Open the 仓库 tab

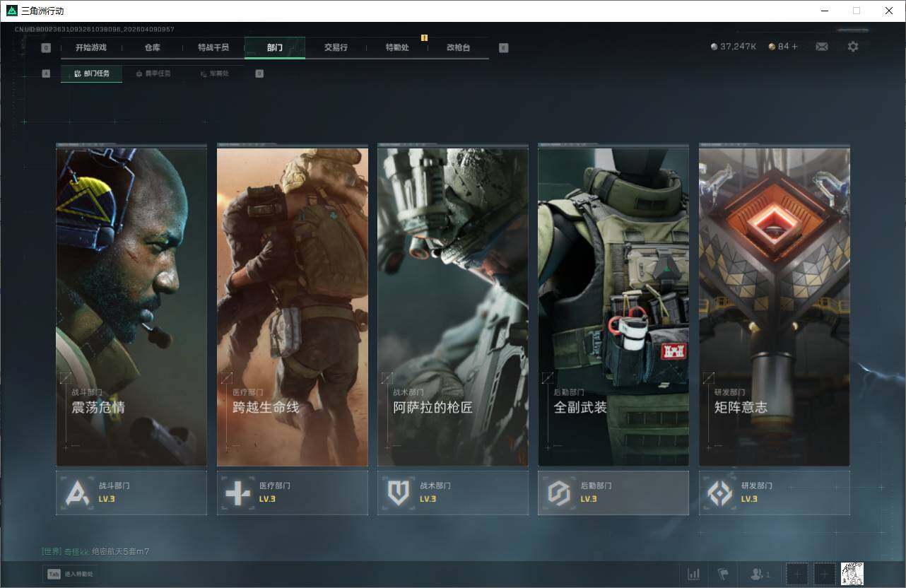pos(152,47)
